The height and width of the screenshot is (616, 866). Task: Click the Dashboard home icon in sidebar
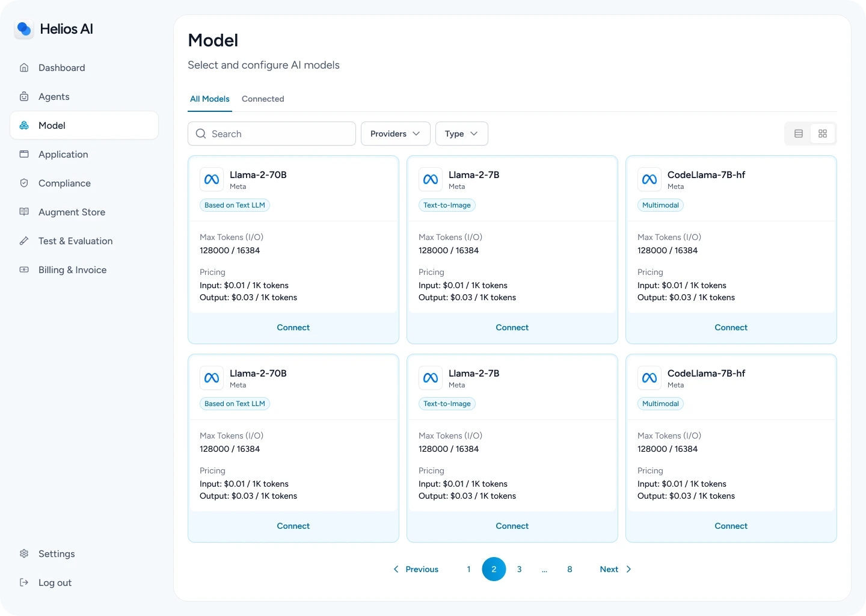pyautogui.click(x=24, y=67)
